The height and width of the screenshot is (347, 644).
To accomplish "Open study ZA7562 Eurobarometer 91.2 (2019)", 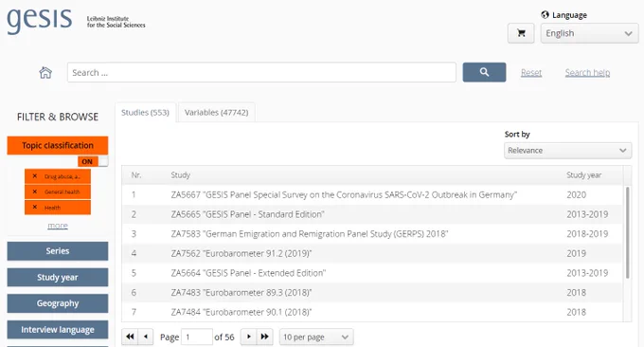I will tap(241, 253).
